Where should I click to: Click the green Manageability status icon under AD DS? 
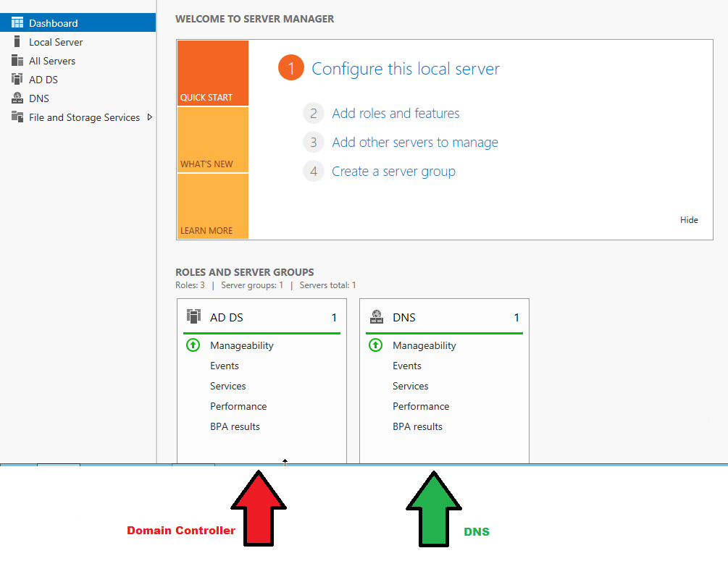tap(193, 345)
